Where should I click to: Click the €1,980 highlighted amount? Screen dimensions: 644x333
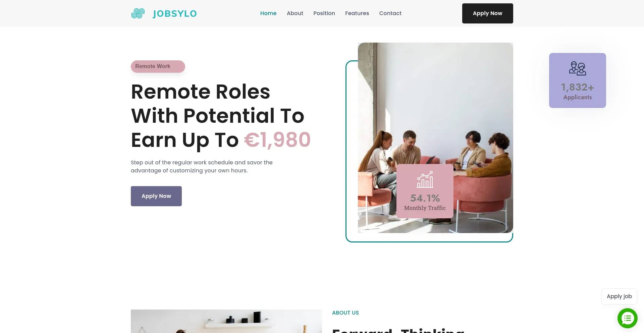[x=277, y=140]
